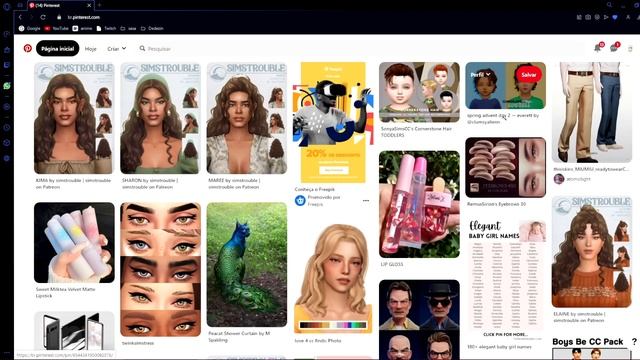Save the pin with the Salvar button

point(529,75)
